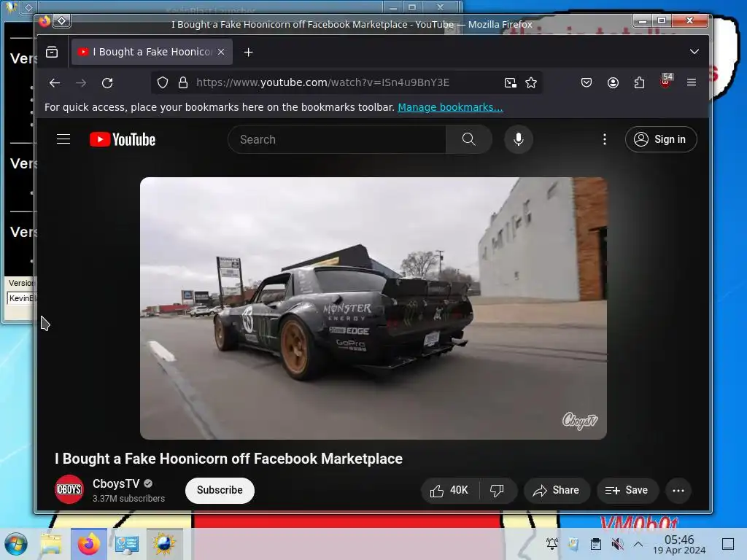The width and height of the screenshot is (747, 560).
Task: Like the video with 40K
Action: tap(449, 491)
